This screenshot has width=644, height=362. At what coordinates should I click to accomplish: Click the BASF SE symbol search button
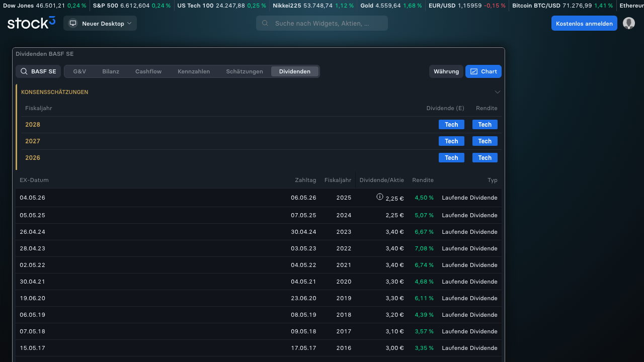click(38, 71)
